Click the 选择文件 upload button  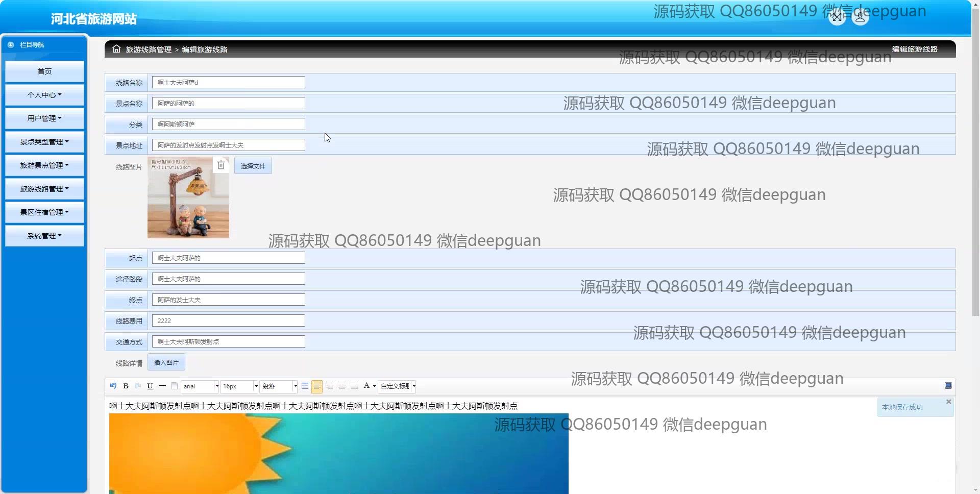point(253,166)
